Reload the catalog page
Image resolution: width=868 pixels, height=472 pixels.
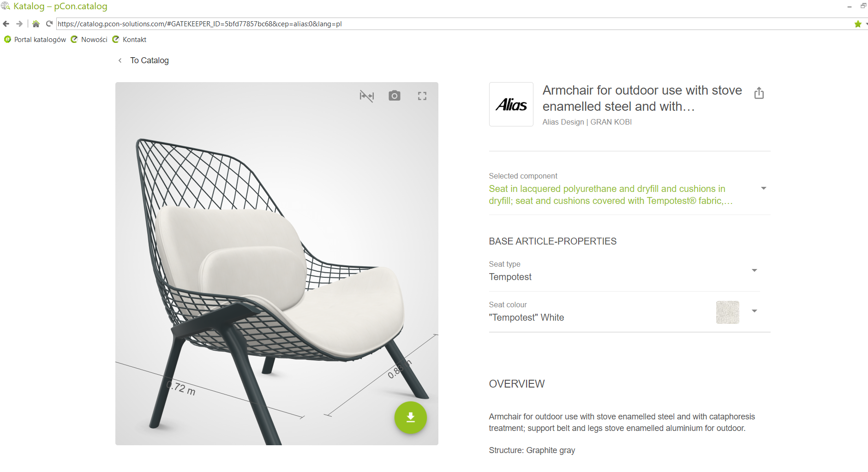pyautogui.click(x=49, y=24)
